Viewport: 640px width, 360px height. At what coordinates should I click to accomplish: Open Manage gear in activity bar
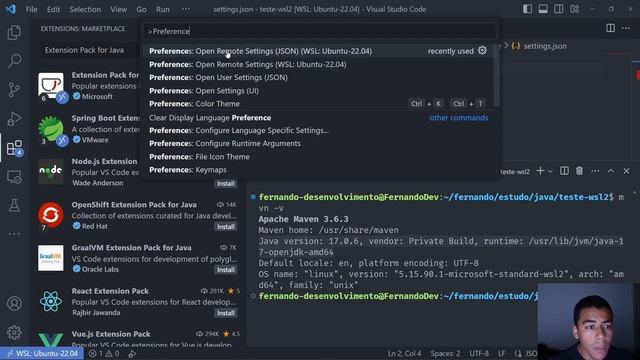[x=14, y=332]
